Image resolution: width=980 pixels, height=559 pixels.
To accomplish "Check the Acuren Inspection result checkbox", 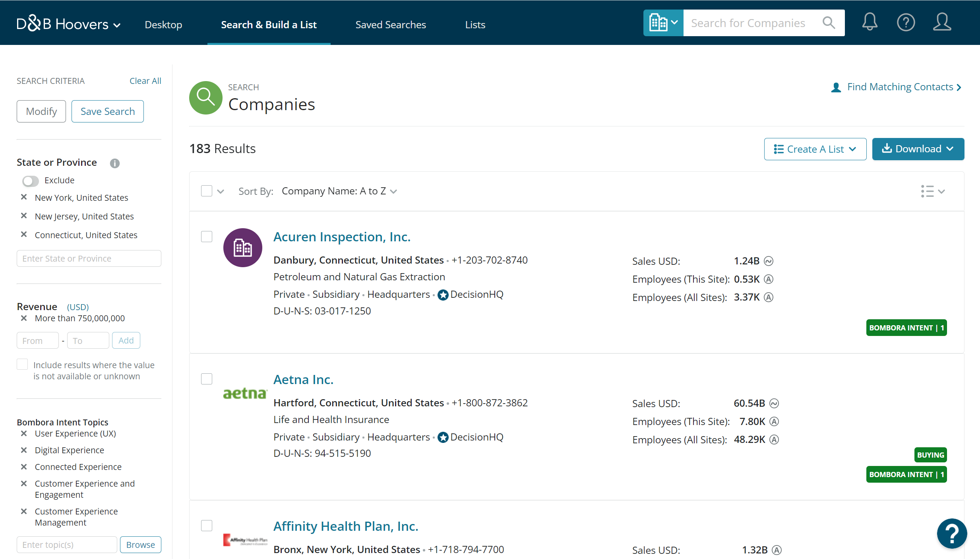I will 207,237.
